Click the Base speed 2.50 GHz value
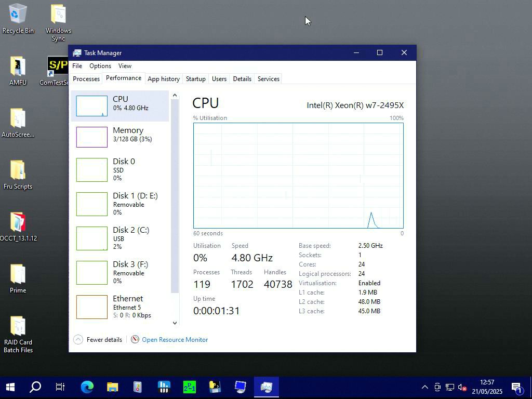 pyautogui.click(x=370, y=246)
